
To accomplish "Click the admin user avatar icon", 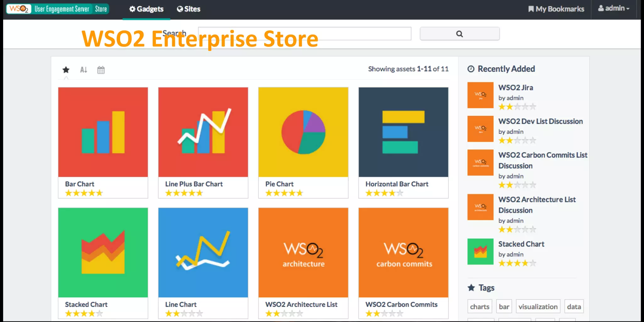I will click(601, 8).
